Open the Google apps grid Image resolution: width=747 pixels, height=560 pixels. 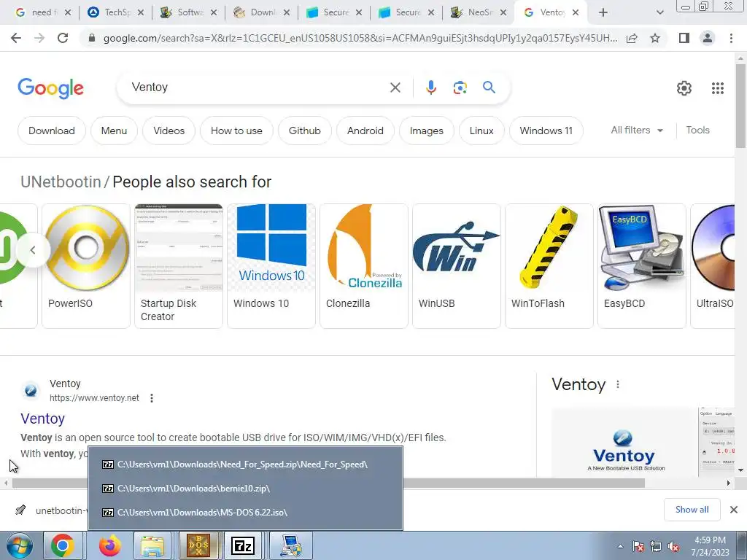(718, 88)
